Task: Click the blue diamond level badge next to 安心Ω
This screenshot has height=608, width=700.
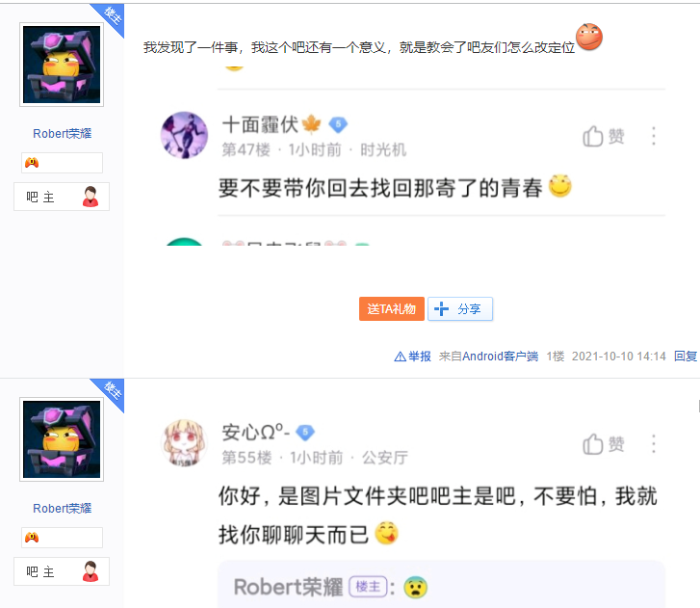Action: (x=305, y=432)
